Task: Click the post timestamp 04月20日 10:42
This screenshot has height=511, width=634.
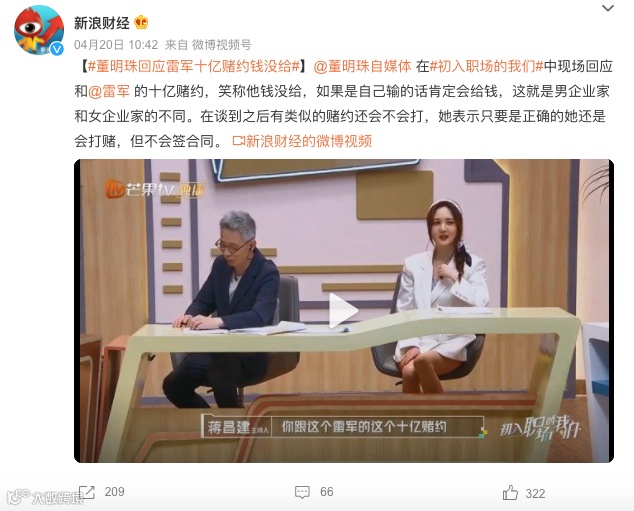Action: 116,44
